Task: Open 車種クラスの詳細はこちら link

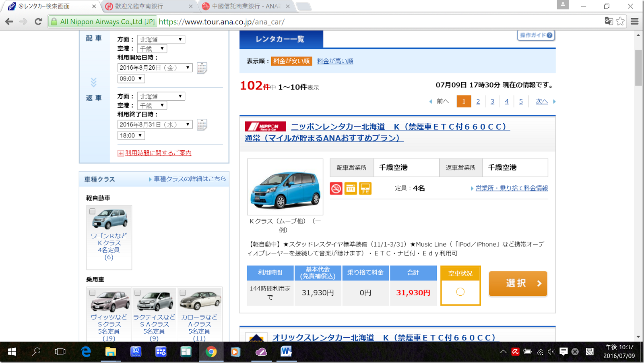Action: 190,179
